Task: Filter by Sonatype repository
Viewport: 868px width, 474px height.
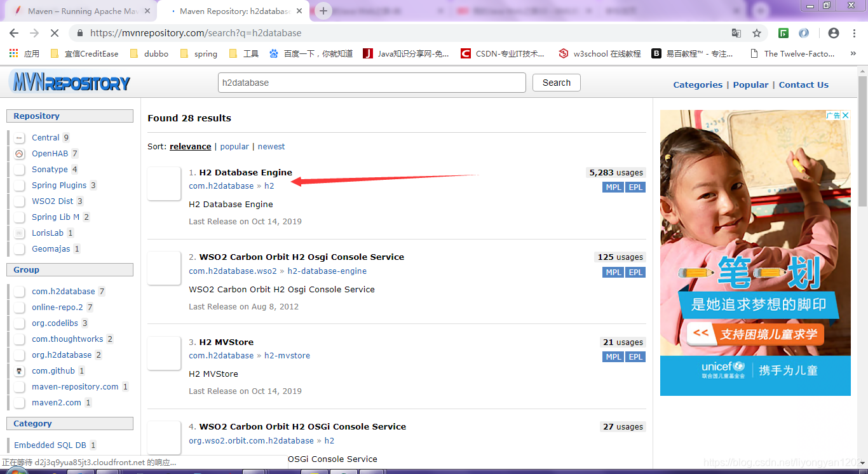Action: [50, 169]
